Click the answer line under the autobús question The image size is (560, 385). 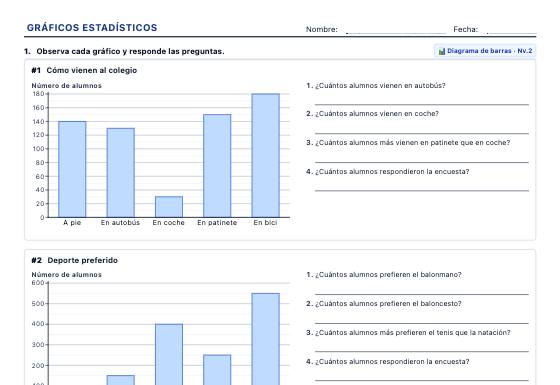point(422,104)
